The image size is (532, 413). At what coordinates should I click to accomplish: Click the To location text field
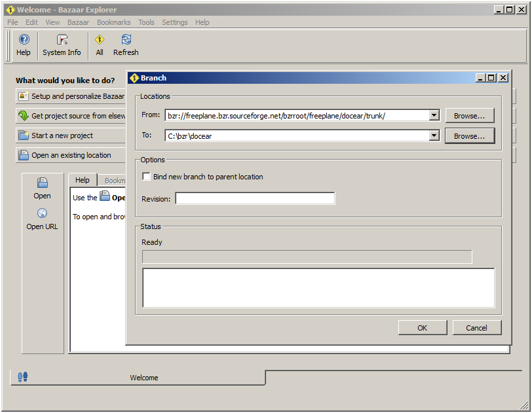click(297, 135)
